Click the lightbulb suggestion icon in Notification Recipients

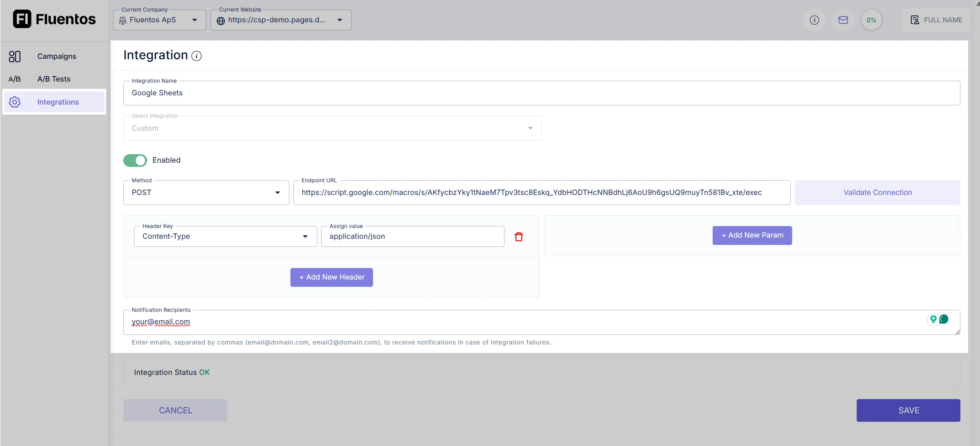click(933, 319)
